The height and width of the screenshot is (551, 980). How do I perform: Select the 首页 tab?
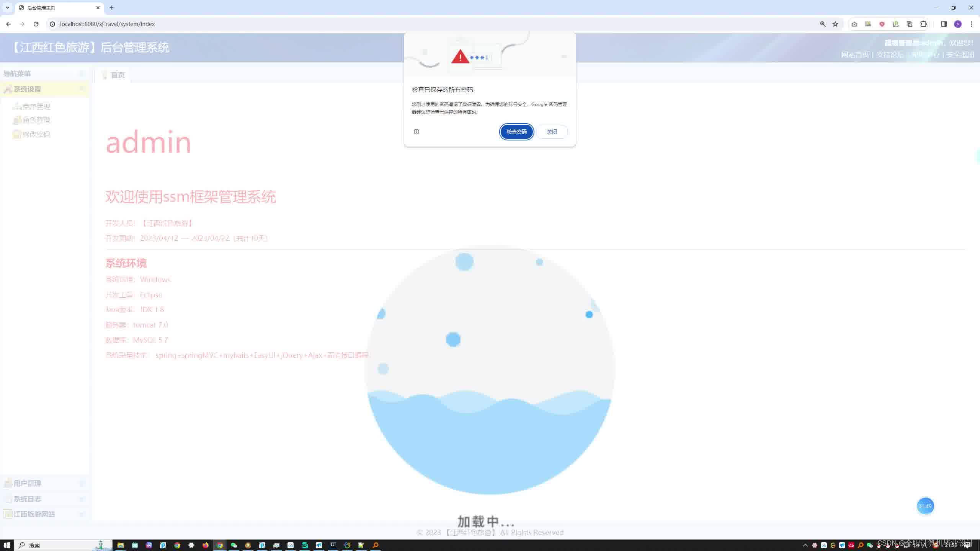(117, 75)
